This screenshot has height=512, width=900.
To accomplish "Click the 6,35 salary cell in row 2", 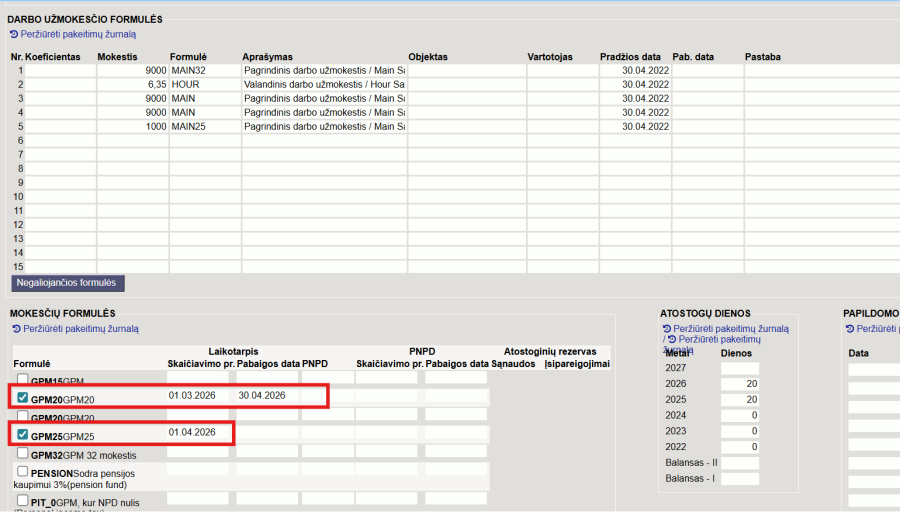I will [132, 85].
